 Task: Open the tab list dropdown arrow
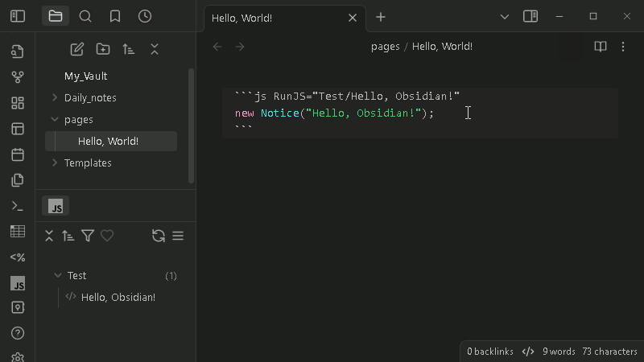(505, 17)
